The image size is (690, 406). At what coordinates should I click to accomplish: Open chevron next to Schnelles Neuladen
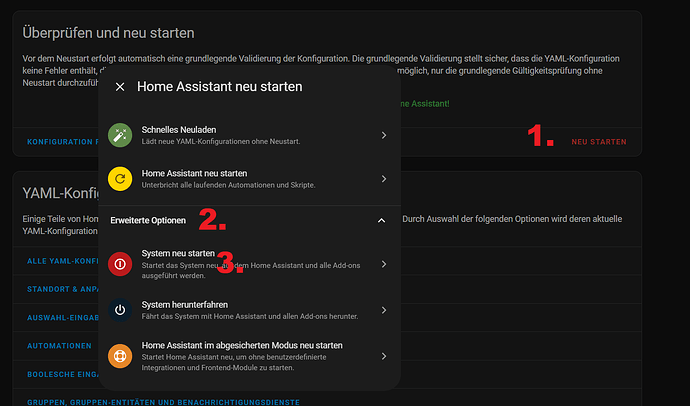[384, 135]
